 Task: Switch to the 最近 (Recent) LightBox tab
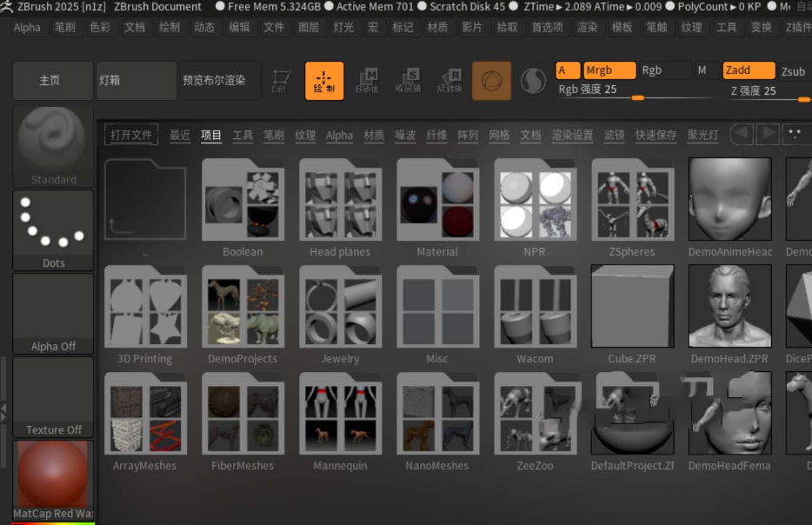[x=180, y=135]
